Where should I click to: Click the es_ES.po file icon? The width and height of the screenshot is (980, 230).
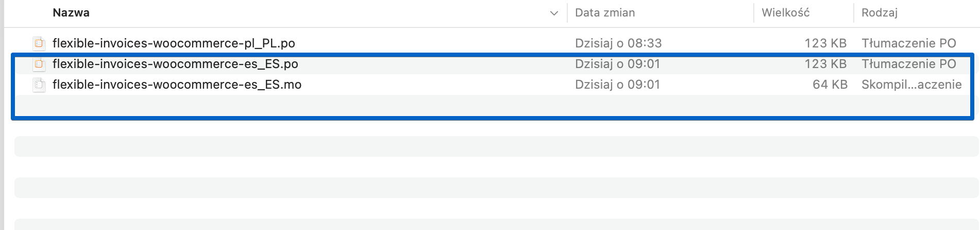(39, 64)
